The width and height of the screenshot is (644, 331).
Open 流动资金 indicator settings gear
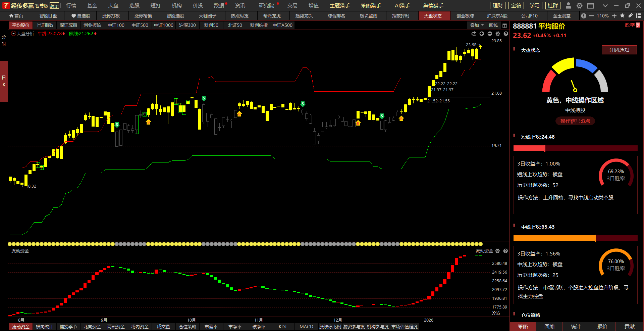pos(497,251)
